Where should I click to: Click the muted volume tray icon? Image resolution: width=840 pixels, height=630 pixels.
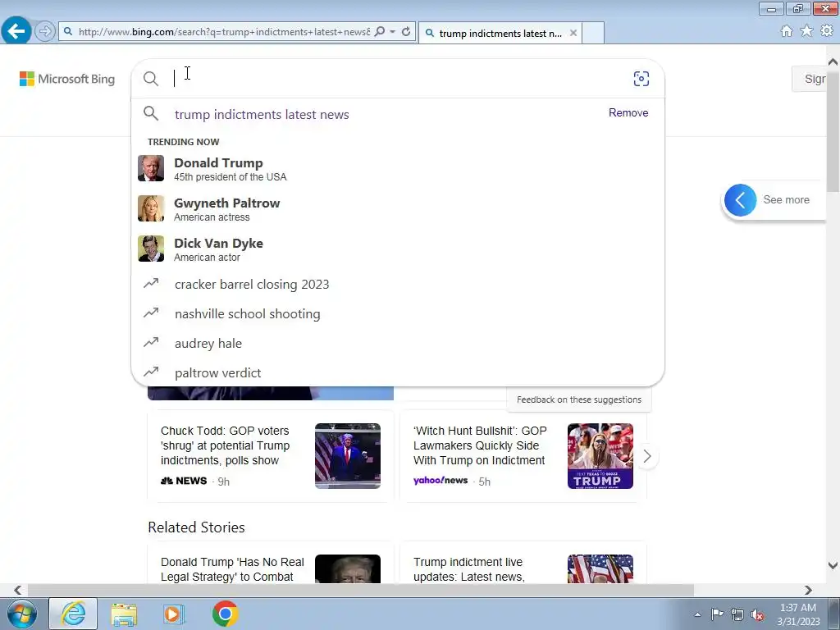(x=757, y=614)
